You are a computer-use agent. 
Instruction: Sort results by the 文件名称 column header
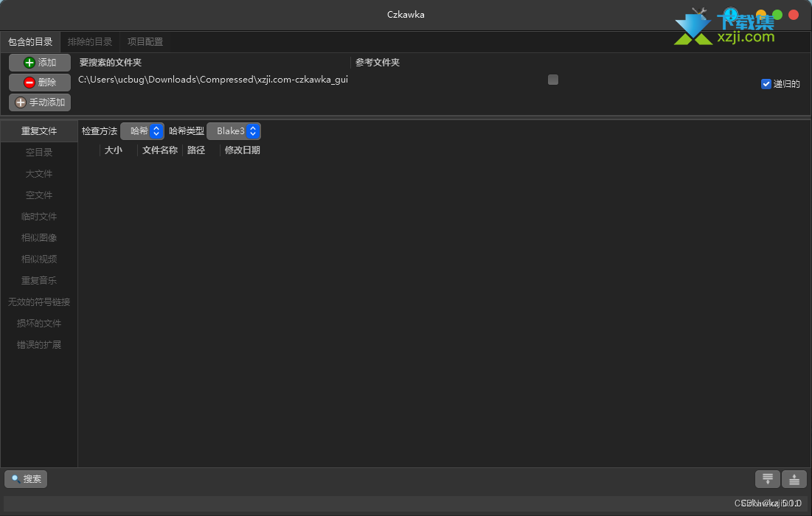pos(160,150)
